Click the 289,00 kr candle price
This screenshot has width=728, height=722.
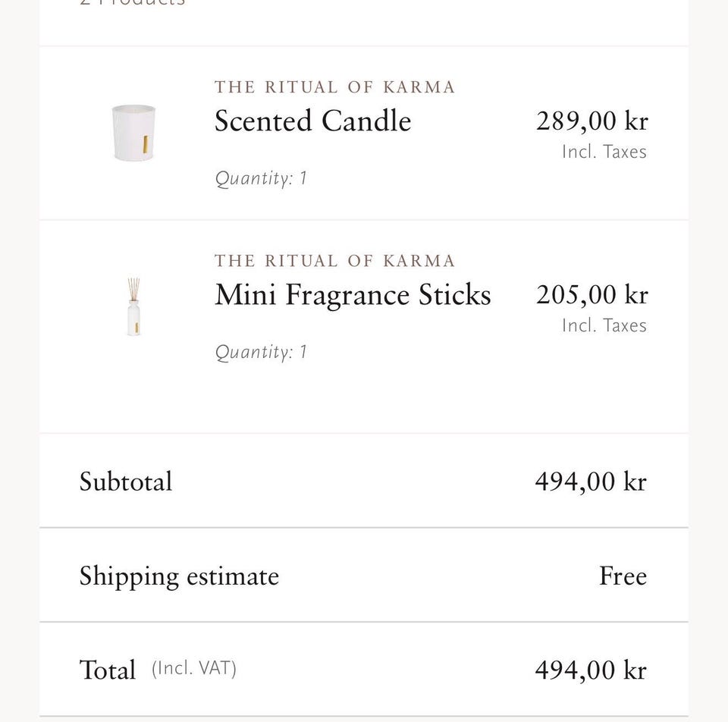(x=592, y=121)
